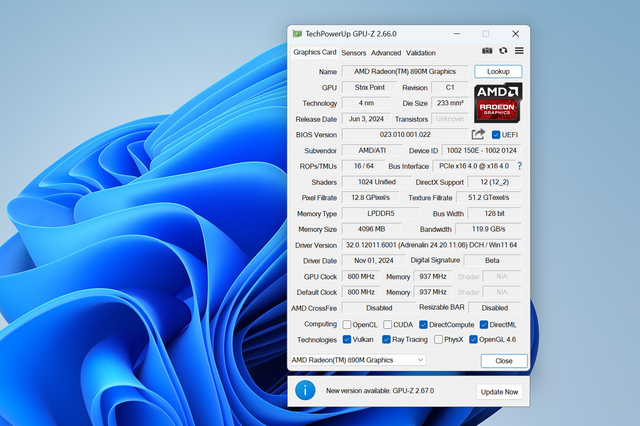Switch to the Sensors tab
The height and width of the screenshot is (426, 640).
(353, 53)
